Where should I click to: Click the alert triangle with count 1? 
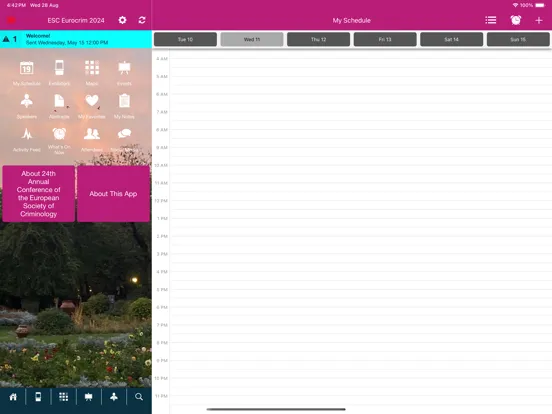click(10, 39)
